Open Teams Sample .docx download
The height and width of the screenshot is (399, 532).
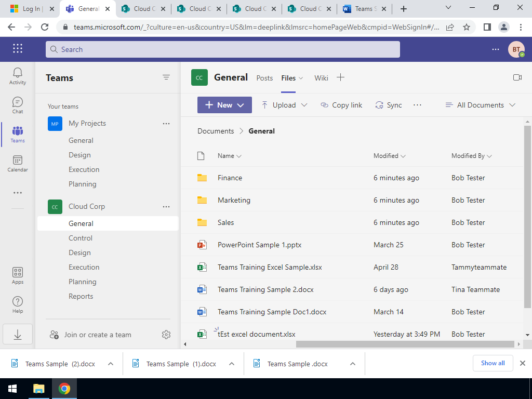297,364
